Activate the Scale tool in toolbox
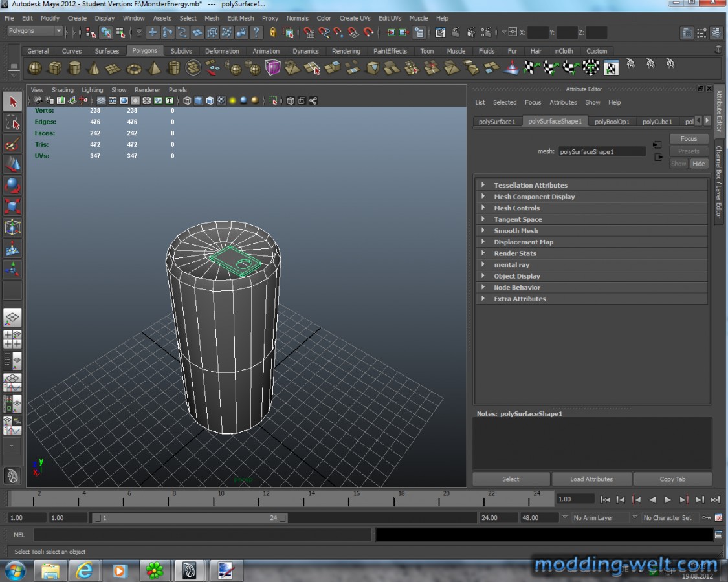 point(12,206)
